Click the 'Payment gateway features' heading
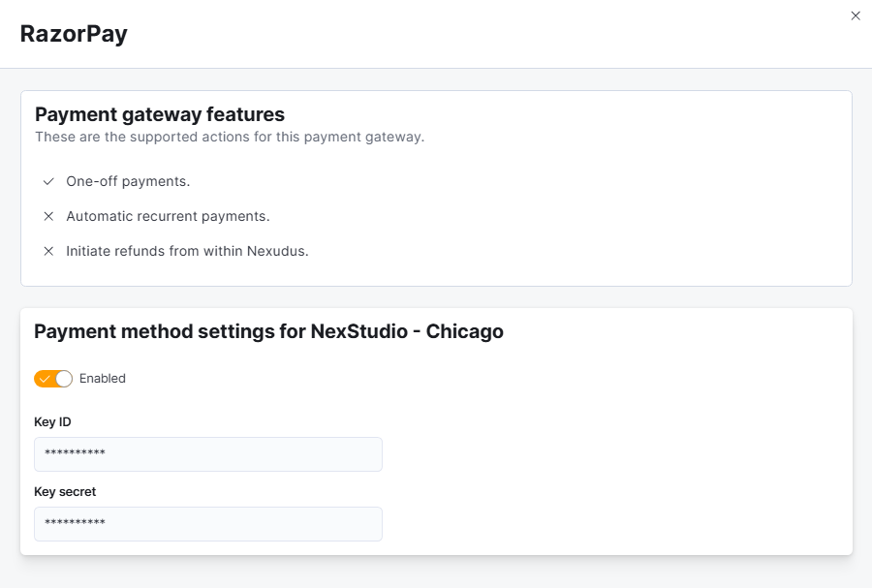Viewport: 872px width, 588px height. point(160,114)
